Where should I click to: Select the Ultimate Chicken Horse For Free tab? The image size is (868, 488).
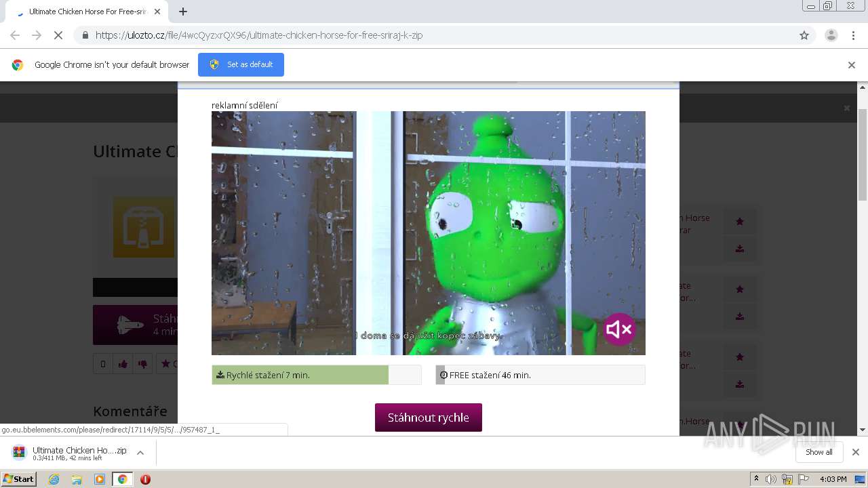[x=86, y=12]
